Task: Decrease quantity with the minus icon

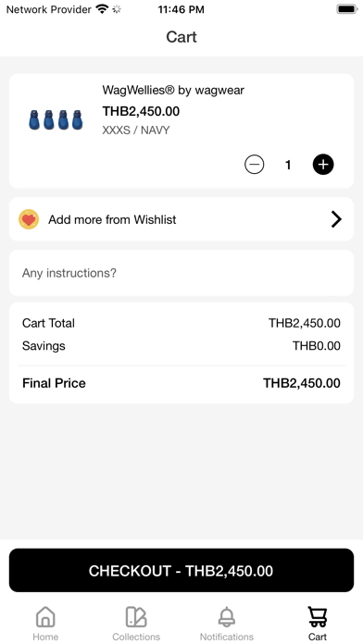Action: coord(254,165)
